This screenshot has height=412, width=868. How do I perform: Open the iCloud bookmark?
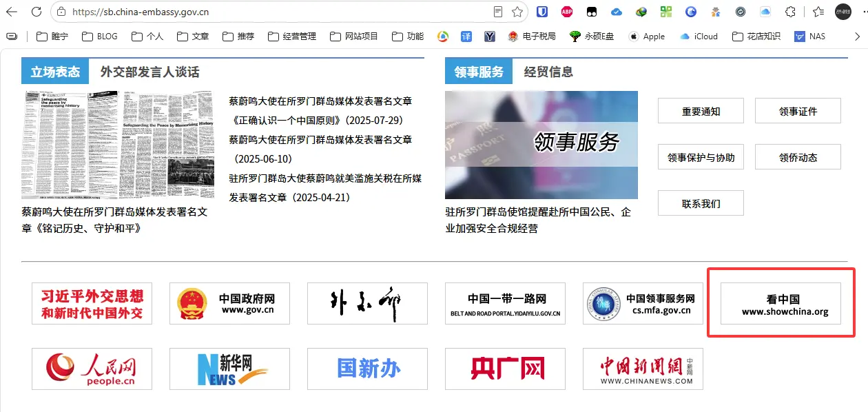tap(698, 36)
